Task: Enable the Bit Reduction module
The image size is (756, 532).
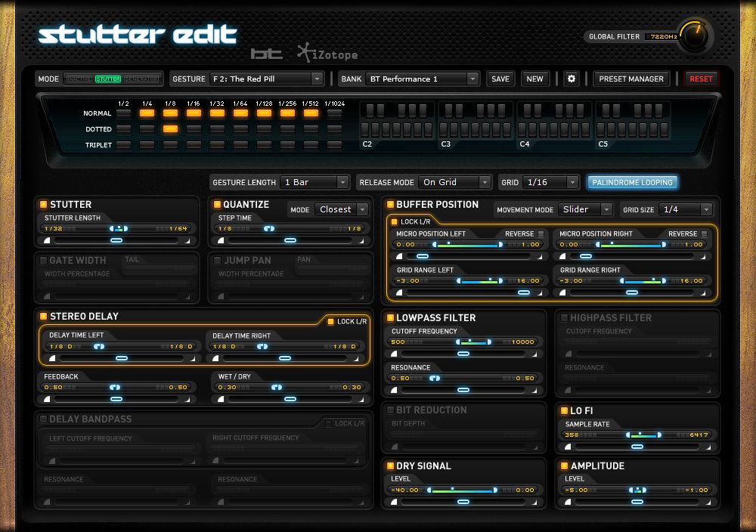Action: coord(391,410)
